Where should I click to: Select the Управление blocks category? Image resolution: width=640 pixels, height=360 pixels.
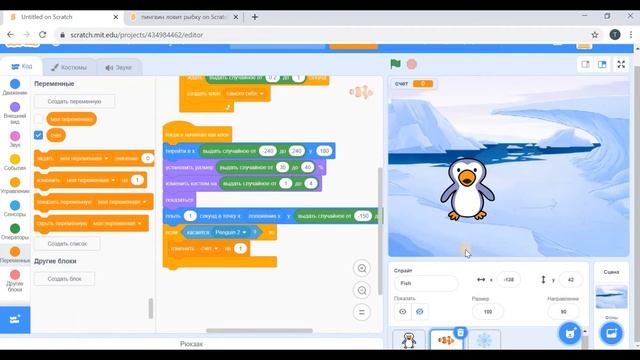(15, 186)
